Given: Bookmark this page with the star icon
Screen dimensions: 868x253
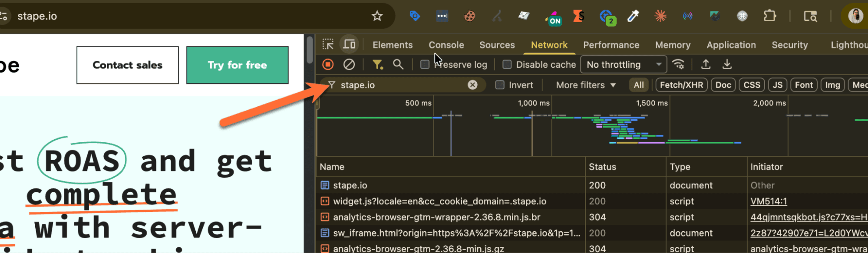Looking at the screenshot, I should pos(377,16).
